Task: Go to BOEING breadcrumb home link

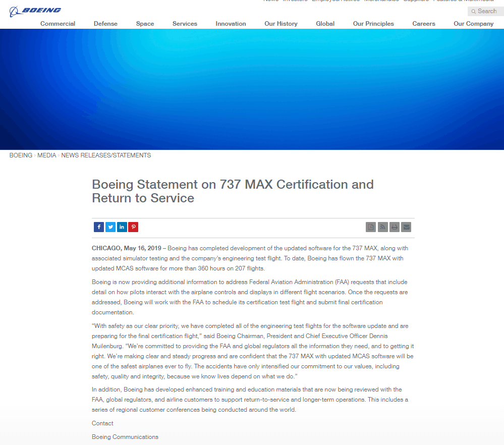Action: (x=21, y=155)
